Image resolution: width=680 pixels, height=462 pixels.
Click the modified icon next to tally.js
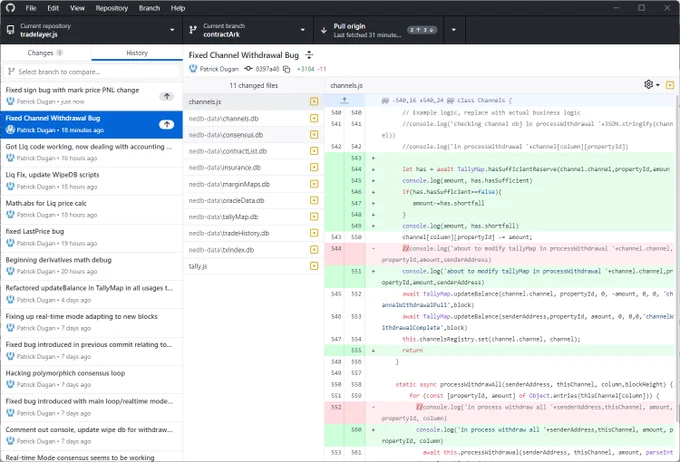coord(314,266)
